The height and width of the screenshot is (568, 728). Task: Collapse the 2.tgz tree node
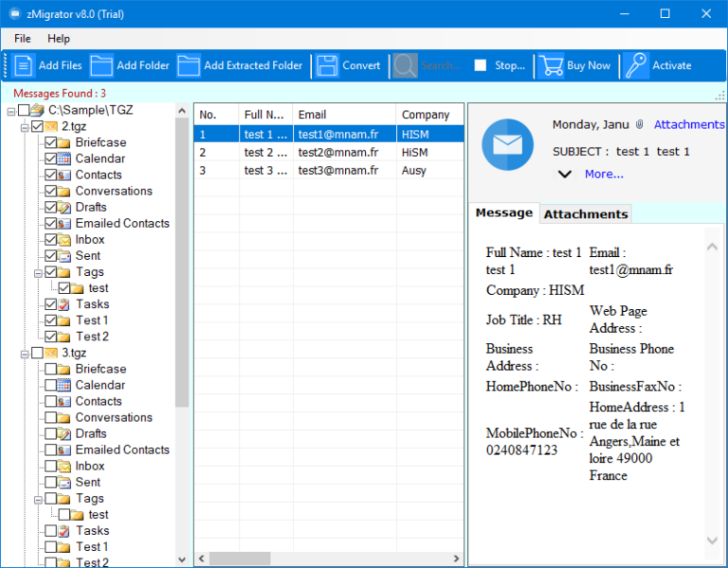coord(24,128)
